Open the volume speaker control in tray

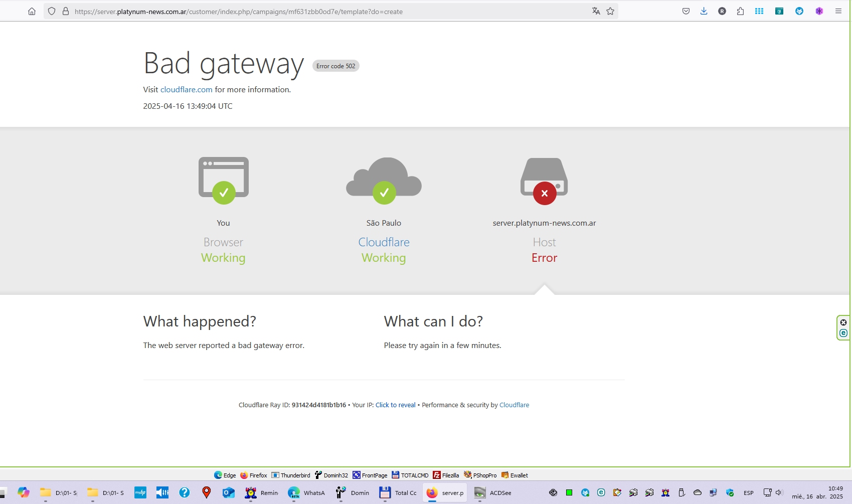(779, 492)
